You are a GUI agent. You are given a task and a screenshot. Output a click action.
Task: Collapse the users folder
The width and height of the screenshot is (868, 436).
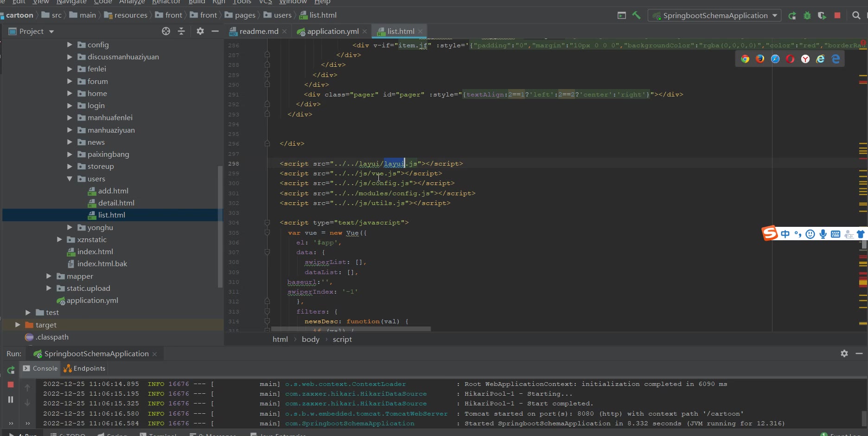pyautogui.click(x=70, y=179)
